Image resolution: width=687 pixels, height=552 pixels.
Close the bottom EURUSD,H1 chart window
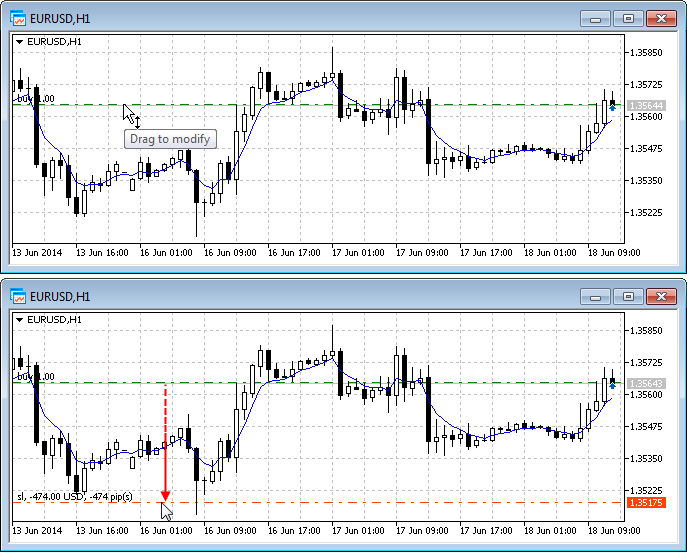661,296
